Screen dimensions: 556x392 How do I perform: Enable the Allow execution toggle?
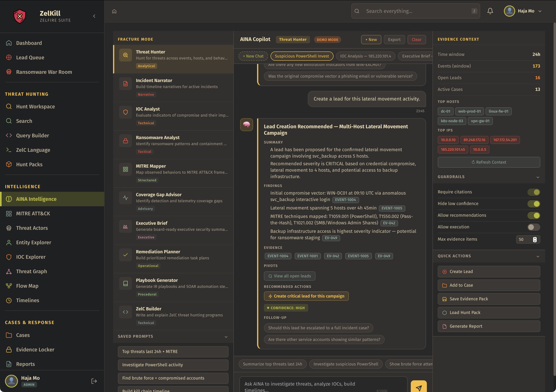click(533, 227)
